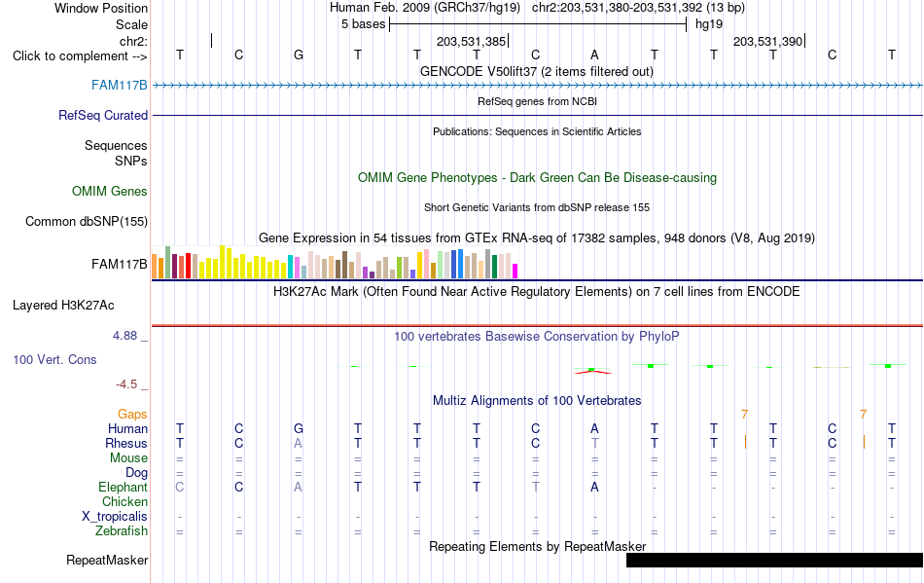Click the chr2:203,531,380-203,531,392 window position text
924x583 pixels.
point(638,8)
